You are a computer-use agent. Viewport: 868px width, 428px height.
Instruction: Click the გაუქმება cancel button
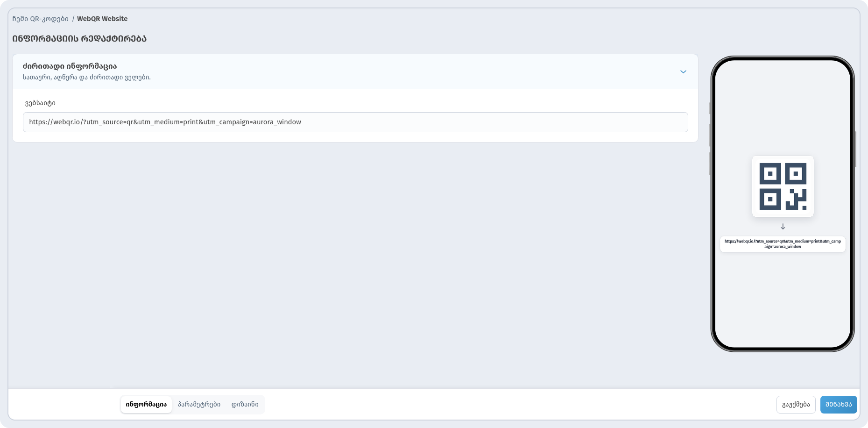pyautogui.click(x=796, y=405)
